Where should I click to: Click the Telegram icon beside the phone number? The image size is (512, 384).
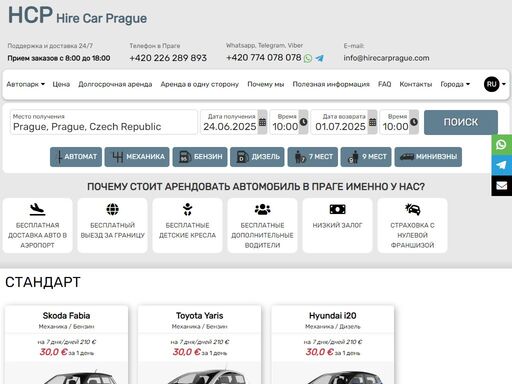coord(319,58)
